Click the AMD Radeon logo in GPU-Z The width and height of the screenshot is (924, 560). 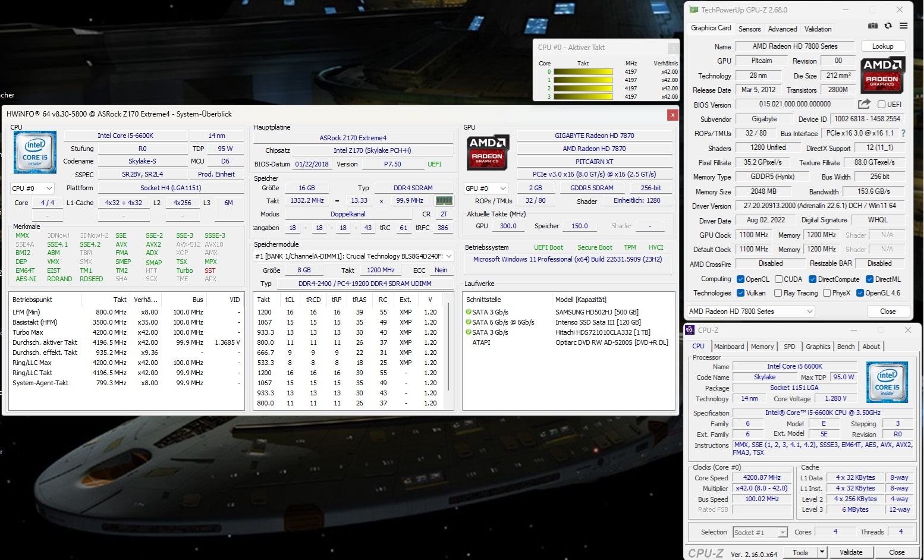pyautogui.click(x=882, y=75)
